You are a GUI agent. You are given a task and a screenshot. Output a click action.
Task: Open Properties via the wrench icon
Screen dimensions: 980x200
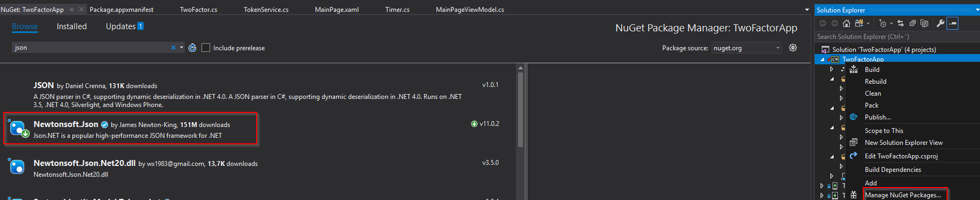[941, 23]
